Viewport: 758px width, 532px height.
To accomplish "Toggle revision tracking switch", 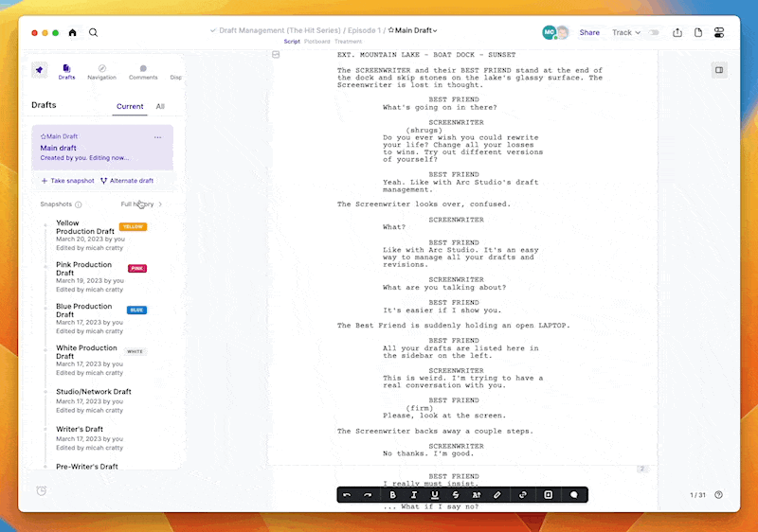I will click(x=654, y=32).
